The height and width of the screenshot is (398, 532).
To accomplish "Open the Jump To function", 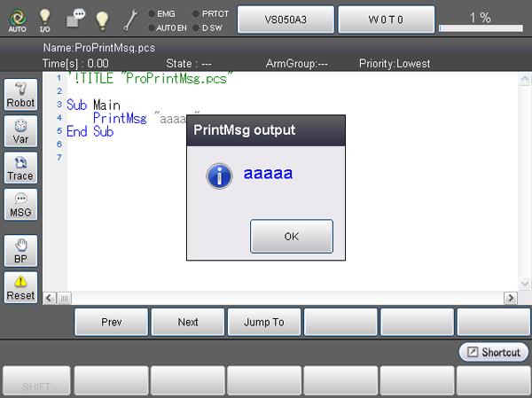I will pos(264,322).
